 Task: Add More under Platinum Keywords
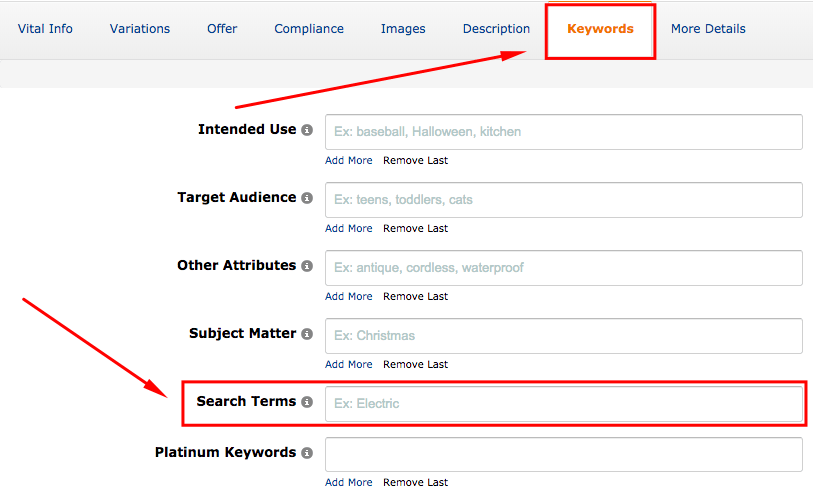[x=348, y=482]
